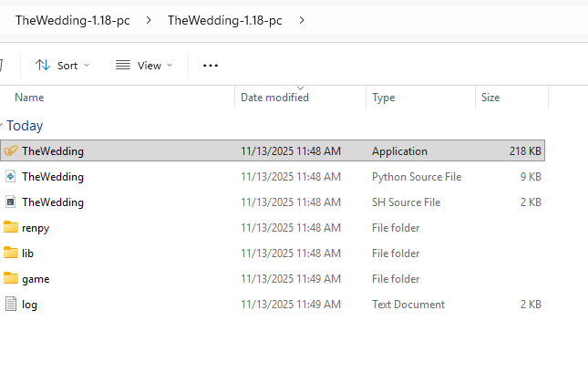Expand the last breadcrumb chevron

302,20
